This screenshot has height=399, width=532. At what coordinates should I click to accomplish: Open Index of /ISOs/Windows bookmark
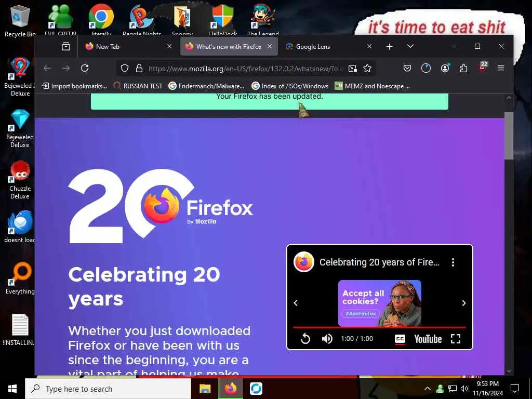click(x=290, y=86)
